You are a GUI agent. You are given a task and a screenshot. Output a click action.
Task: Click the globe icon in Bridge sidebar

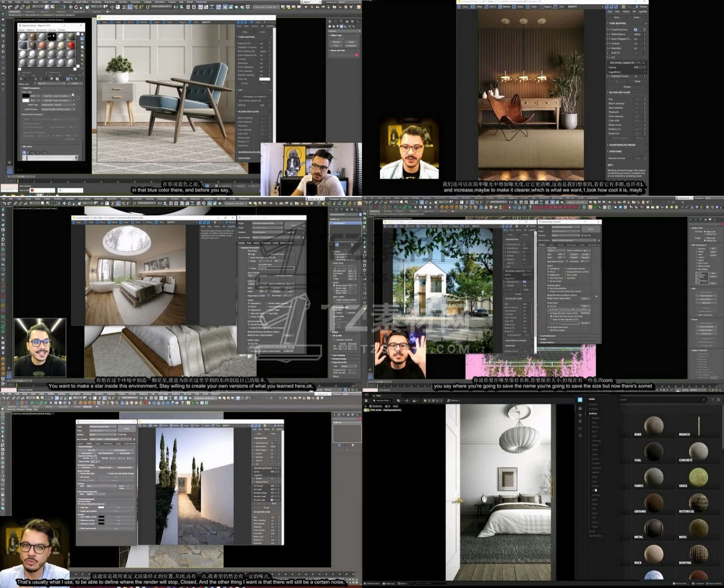580,415
